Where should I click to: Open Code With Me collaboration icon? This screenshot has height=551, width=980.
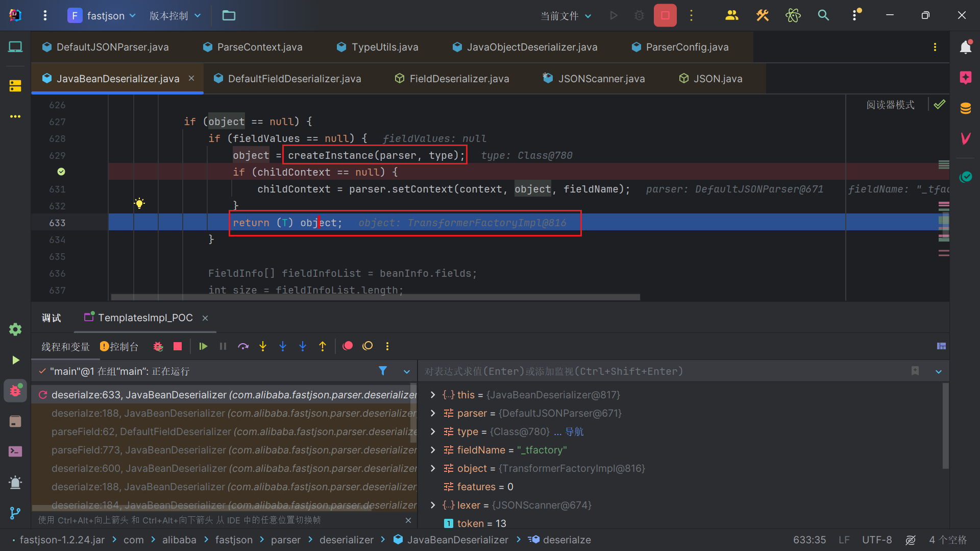[731, 15]
